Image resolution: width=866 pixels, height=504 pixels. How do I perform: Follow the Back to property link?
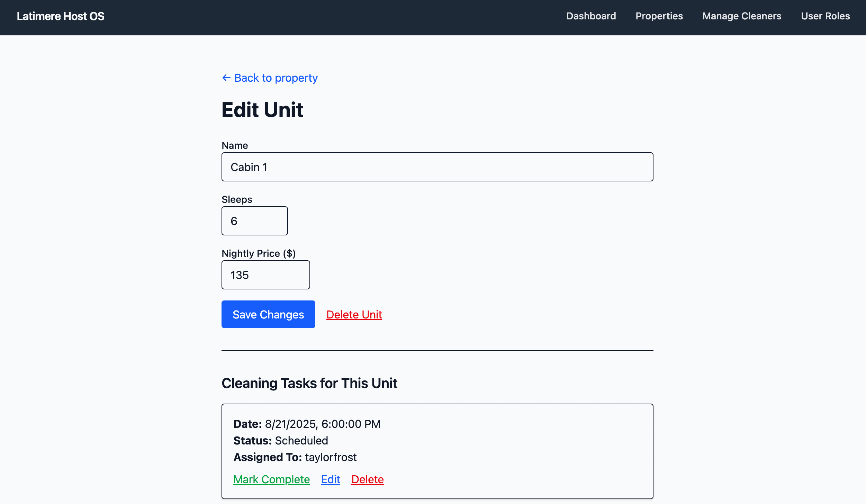click(270, 78)
